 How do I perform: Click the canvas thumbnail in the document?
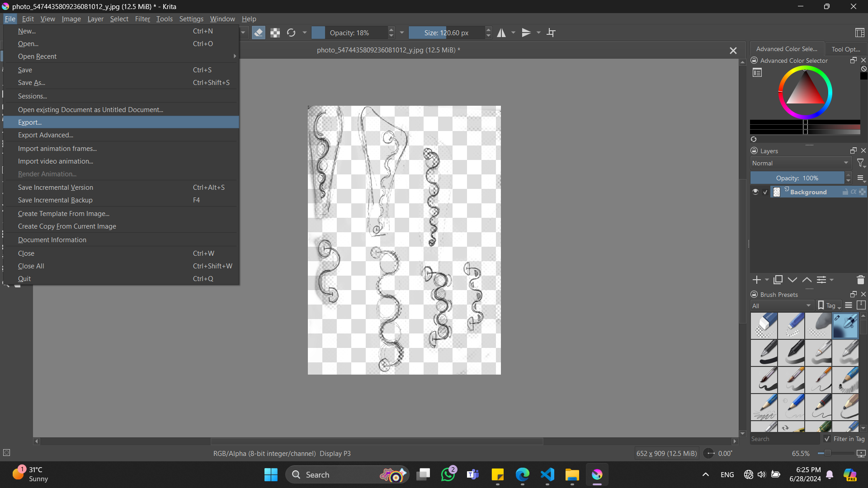777,192
